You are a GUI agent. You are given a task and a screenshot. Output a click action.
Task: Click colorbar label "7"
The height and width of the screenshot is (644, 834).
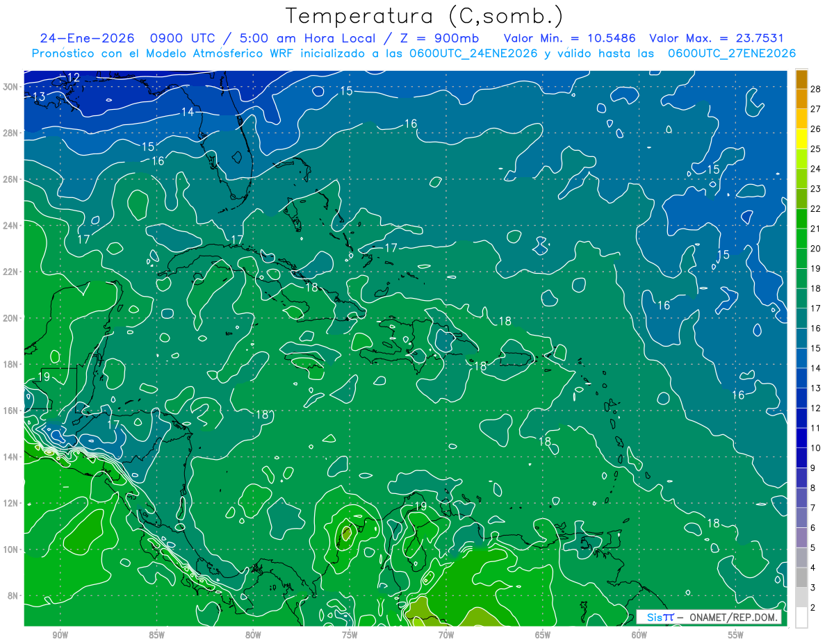[813, 508]
